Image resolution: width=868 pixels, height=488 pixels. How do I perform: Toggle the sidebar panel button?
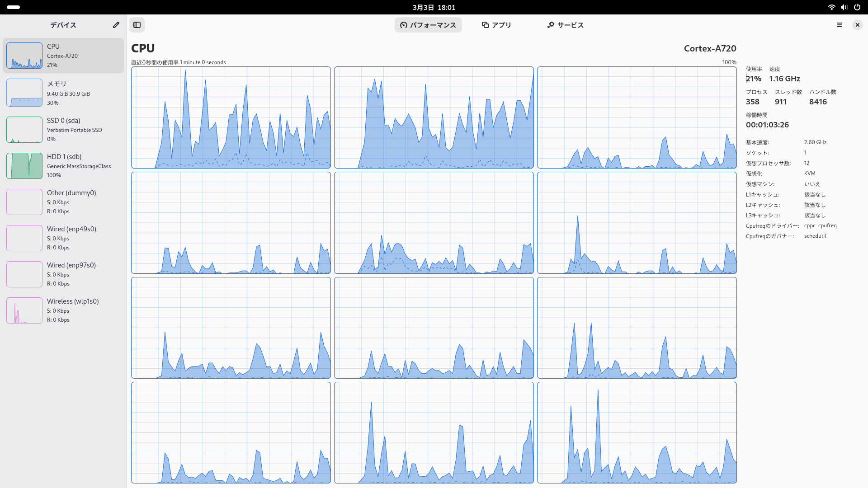(137, 25)
